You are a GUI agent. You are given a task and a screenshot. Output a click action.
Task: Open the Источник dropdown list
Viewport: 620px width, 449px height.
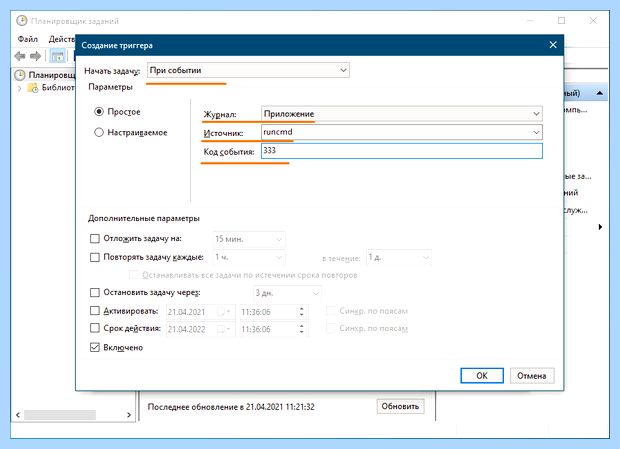click(x=402, y=132)
